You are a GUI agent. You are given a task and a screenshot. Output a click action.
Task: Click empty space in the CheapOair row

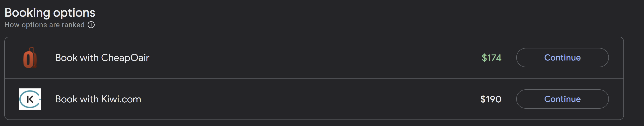pos(300,58)
